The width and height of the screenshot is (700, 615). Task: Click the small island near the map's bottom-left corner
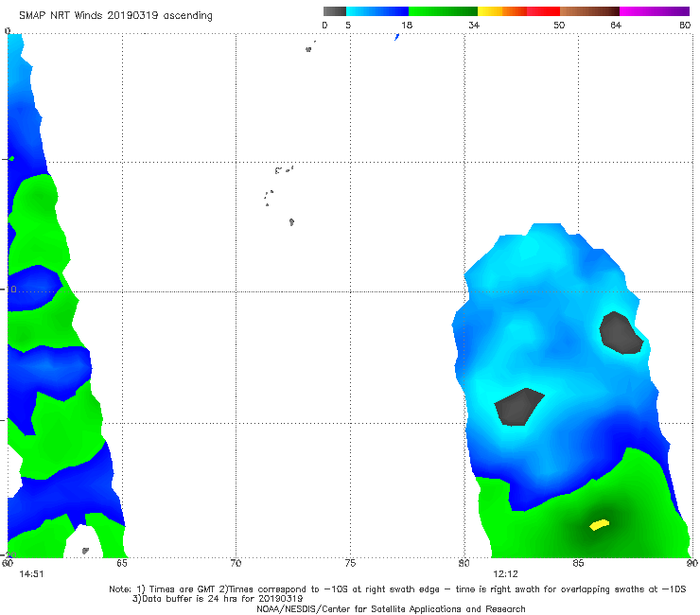[x=85, y=551]
